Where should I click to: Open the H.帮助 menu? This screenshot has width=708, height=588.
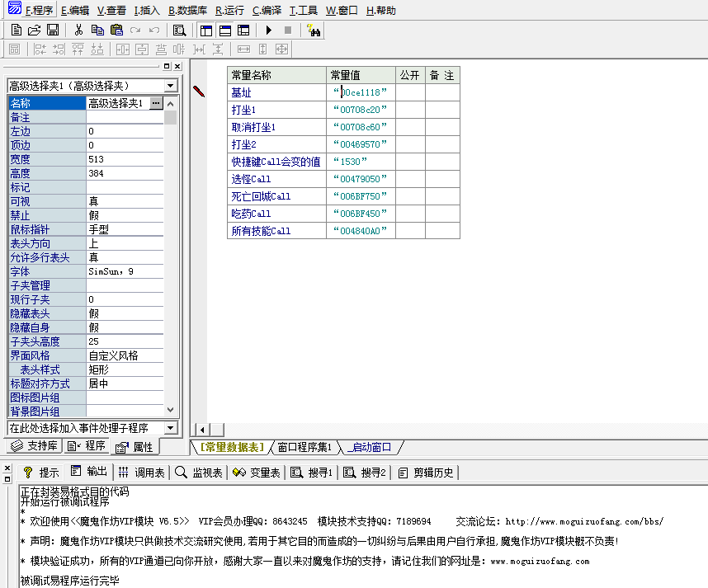(381, 11)
